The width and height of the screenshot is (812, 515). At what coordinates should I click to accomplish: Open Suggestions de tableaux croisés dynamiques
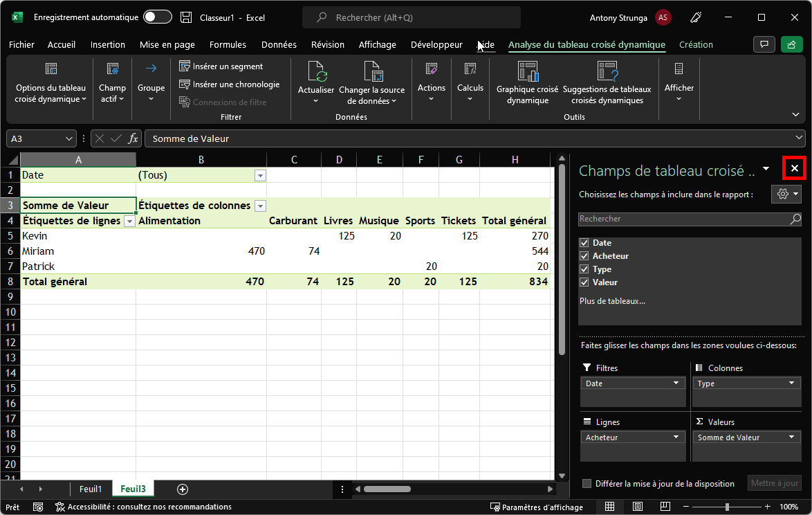(x=607, y=71)
